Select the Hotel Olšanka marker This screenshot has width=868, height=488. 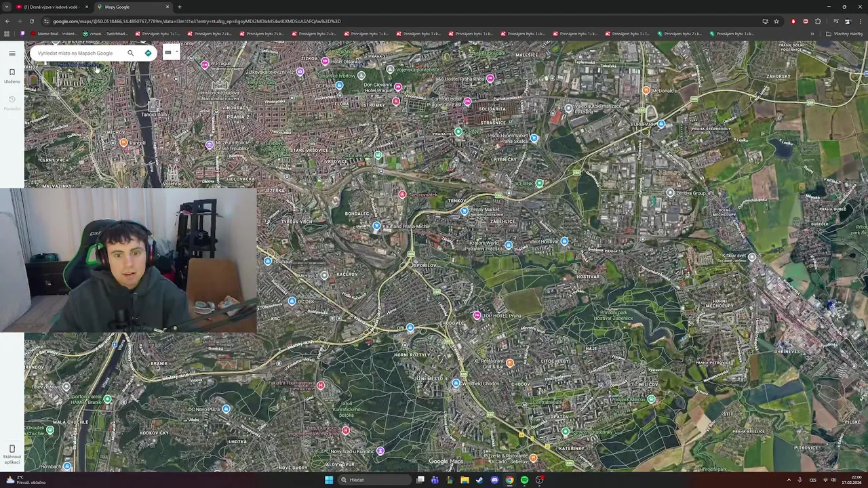pyautogui.click(x=325, y=62)
